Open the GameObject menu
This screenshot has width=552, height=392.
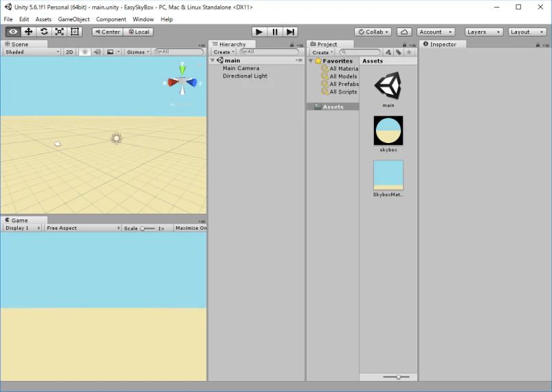(x=74, y=19)
